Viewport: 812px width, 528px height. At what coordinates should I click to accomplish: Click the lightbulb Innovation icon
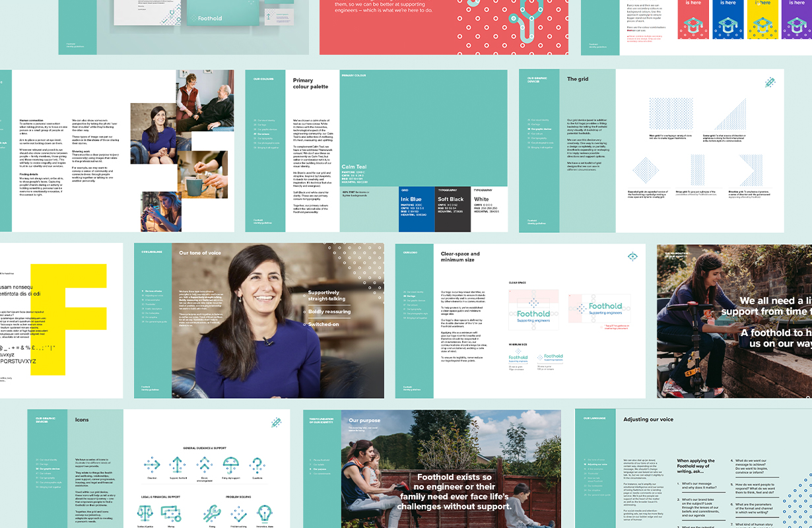click(265, 513)
